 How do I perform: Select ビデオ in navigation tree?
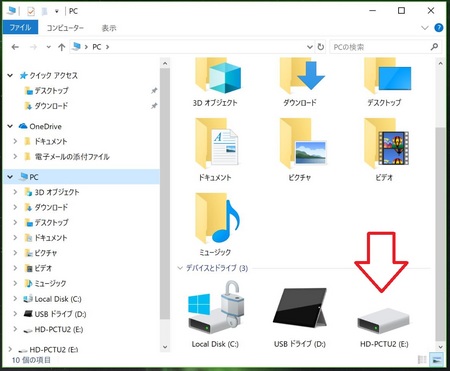[x=43, y=268]
